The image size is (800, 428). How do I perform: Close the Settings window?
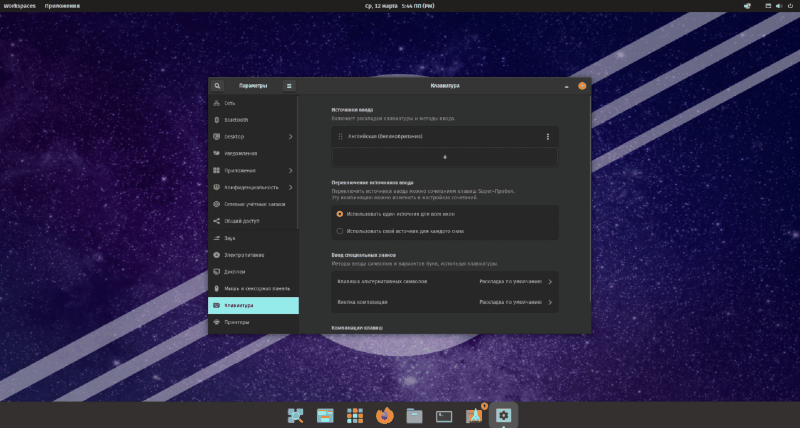tap(582, 86)
